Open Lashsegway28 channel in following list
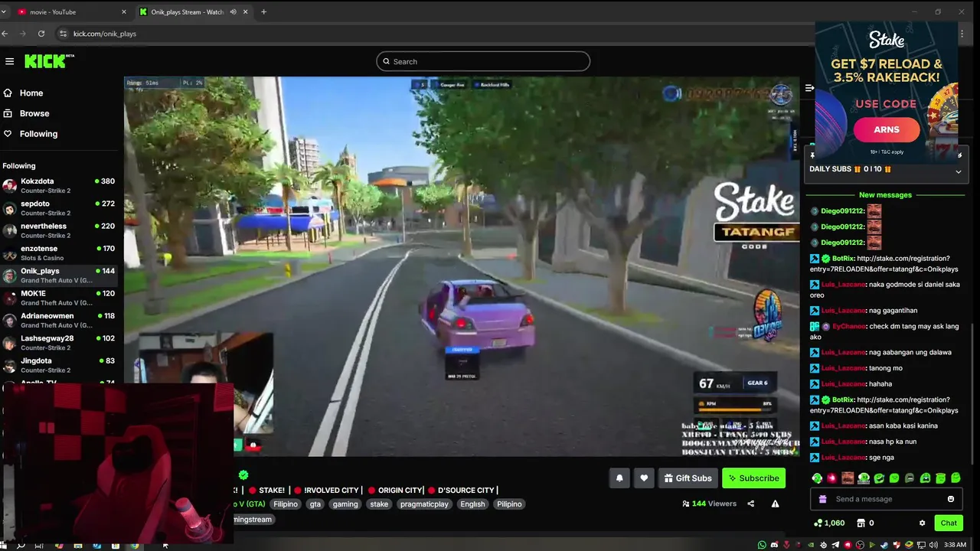Screen dimensions: 980x551 (60, 343)
